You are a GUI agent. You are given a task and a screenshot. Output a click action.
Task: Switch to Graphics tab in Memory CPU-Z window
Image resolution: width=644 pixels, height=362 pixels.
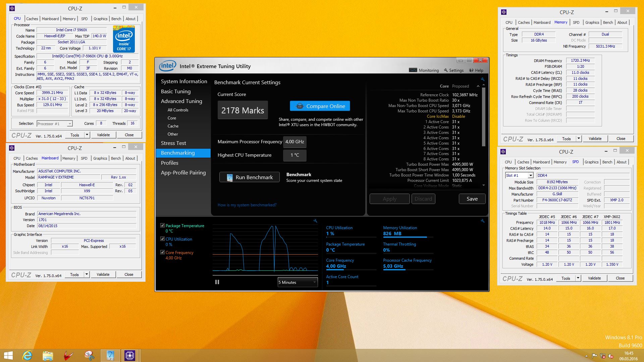tap(592, 22)
